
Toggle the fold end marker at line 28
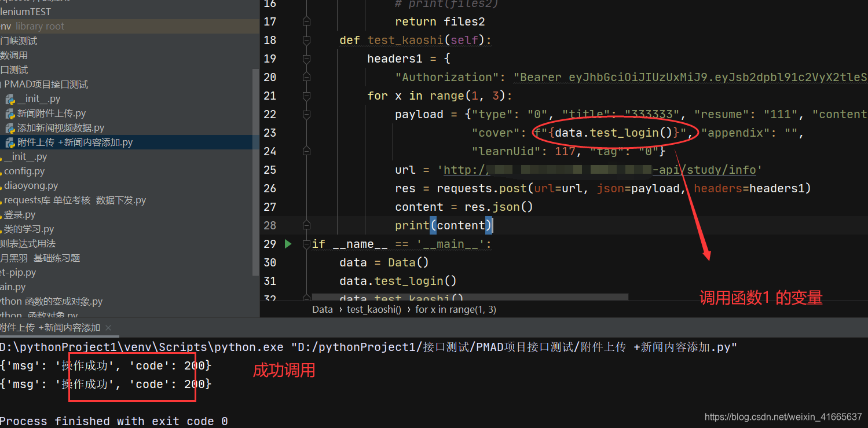coord(306,225)
